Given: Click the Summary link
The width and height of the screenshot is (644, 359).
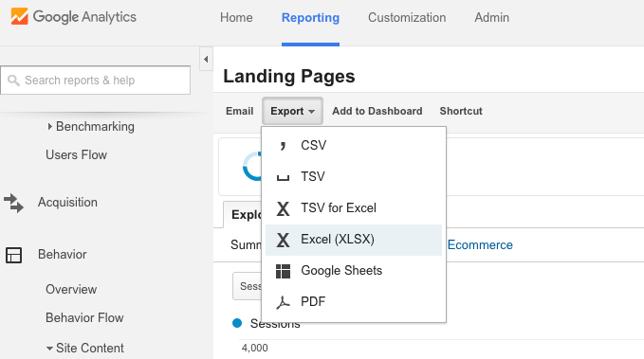Looking at the screenshot, I should click(246, 245).
